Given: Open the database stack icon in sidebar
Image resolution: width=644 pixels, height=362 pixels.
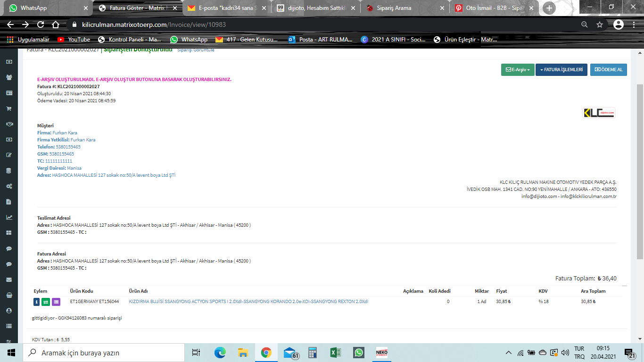Looking at the screenshot, I should (x=8, y=171).
